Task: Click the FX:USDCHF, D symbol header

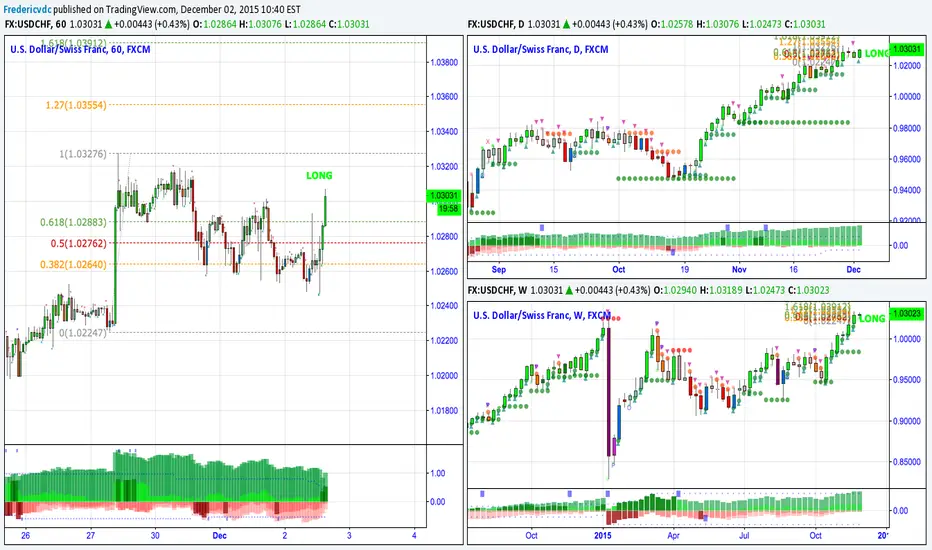Action: click(x=496, y=24)
